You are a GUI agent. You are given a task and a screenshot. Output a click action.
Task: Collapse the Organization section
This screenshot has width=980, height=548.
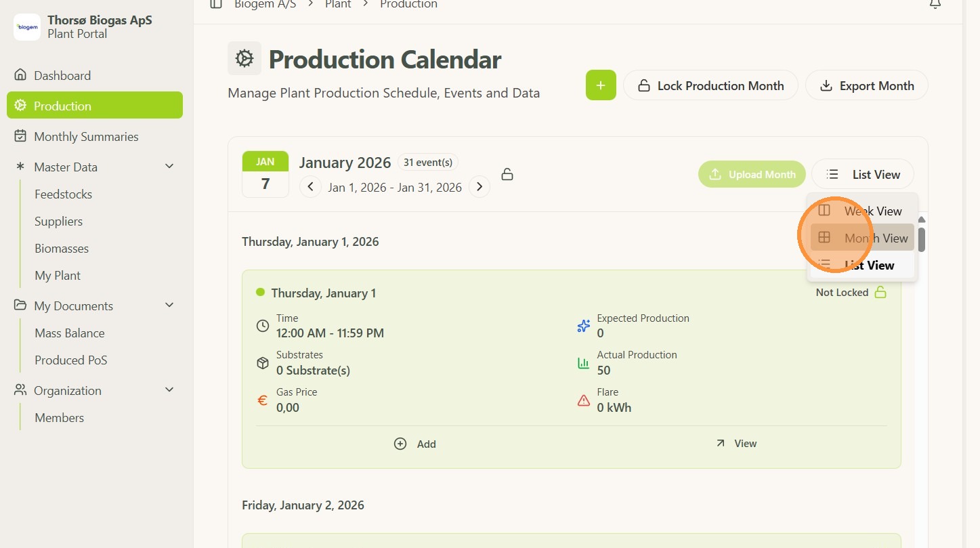click(169, 390)
